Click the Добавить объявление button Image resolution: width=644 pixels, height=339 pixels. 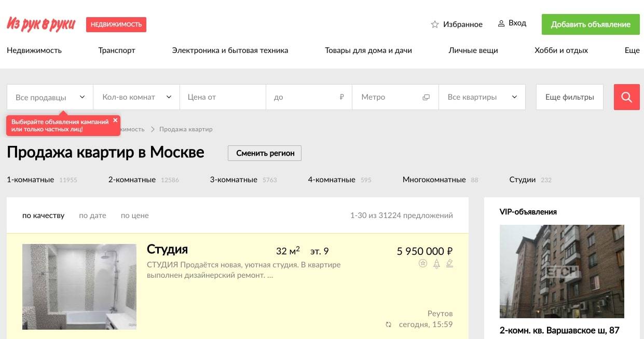pyautogui.click(x=591, y=24)
